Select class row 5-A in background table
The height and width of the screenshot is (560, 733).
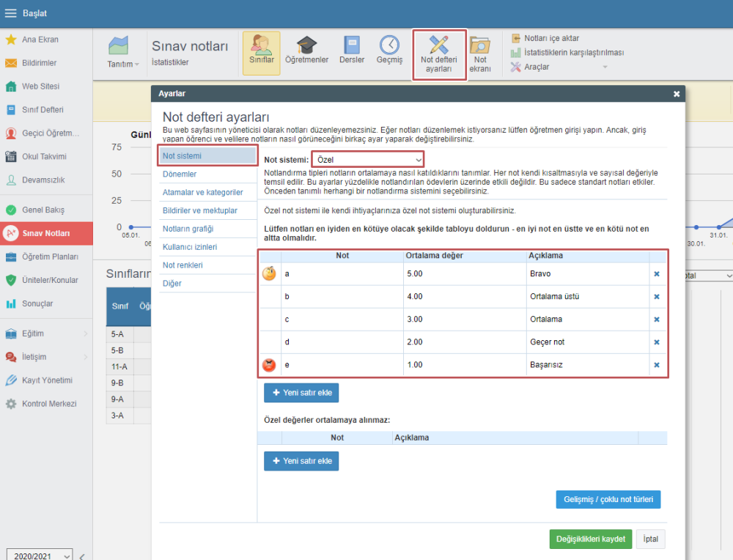click(128, 334)
